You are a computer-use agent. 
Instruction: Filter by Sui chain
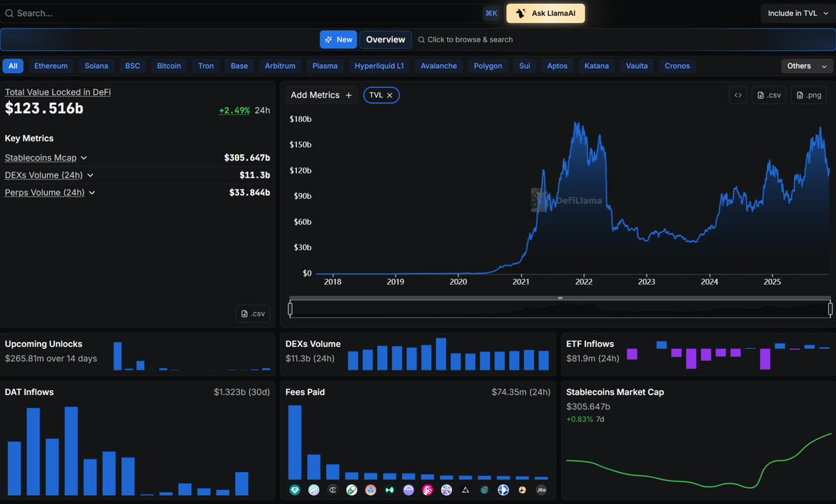point(525,66)
